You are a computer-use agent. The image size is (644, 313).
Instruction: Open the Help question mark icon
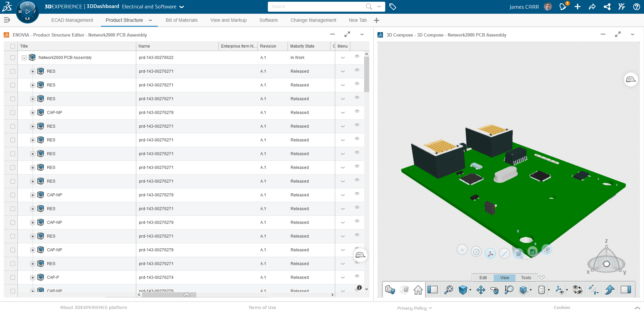(x=636, y=7)
